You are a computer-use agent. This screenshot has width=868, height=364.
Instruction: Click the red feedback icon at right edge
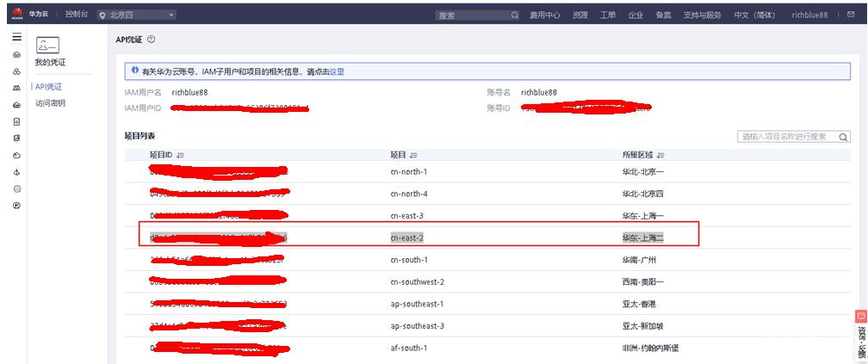861,317
